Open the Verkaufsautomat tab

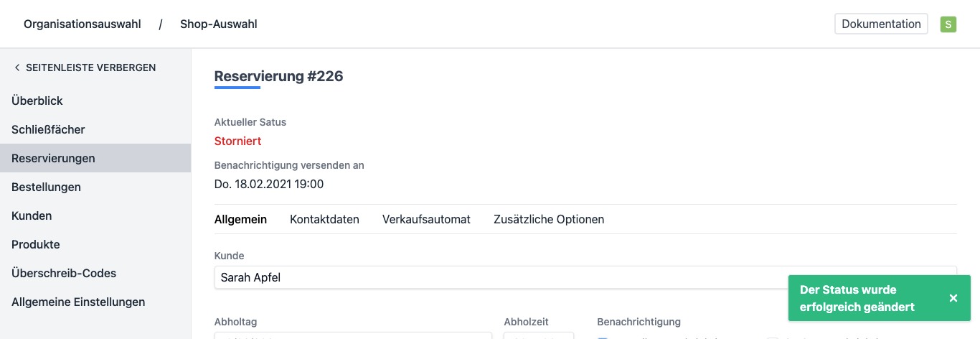point(426,219)
